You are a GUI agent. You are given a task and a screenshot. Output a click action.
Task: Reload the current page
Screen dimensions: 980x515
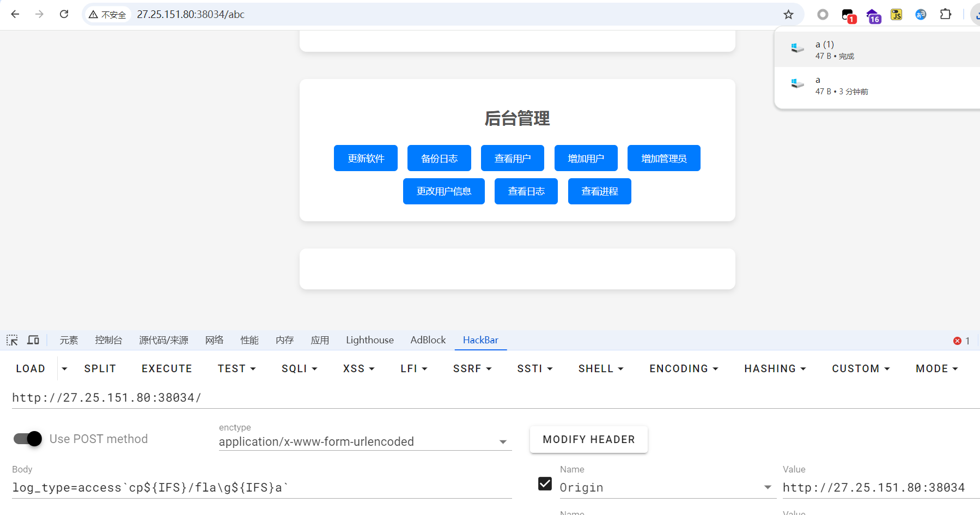click(x=64, y=14)
